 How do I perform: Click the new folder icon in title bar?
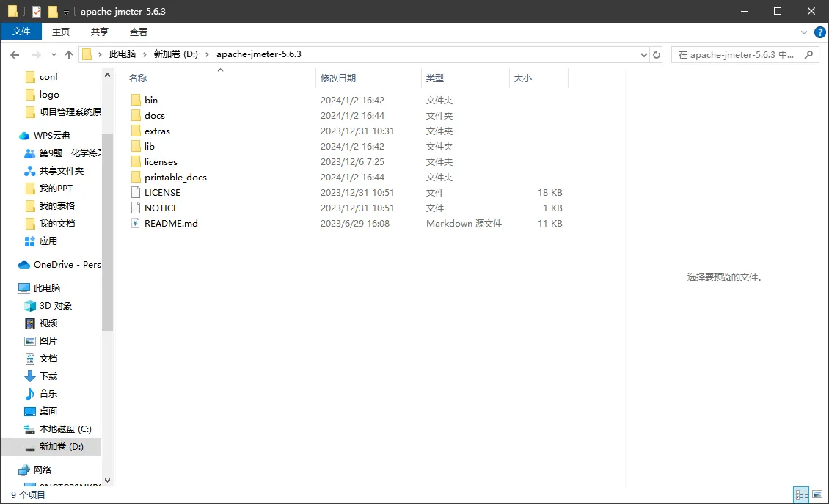(53, 11)
